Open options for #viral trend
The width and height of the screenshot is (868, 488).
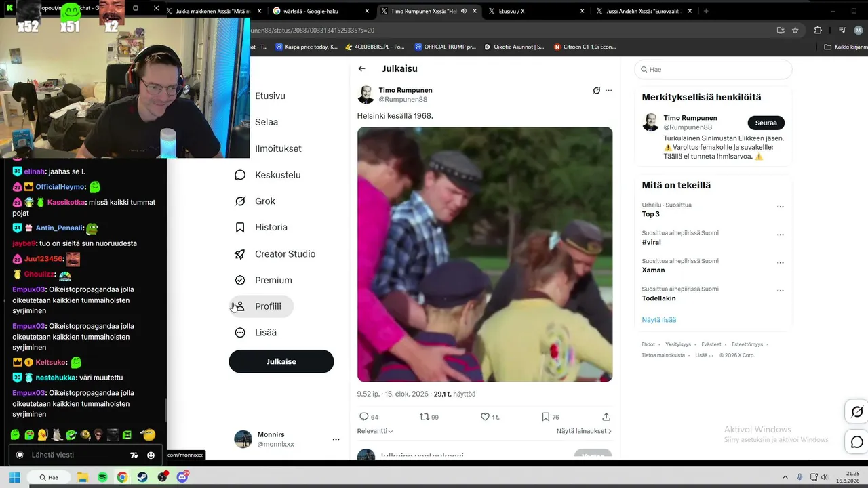pyautogui.click(x=780, y=235)
